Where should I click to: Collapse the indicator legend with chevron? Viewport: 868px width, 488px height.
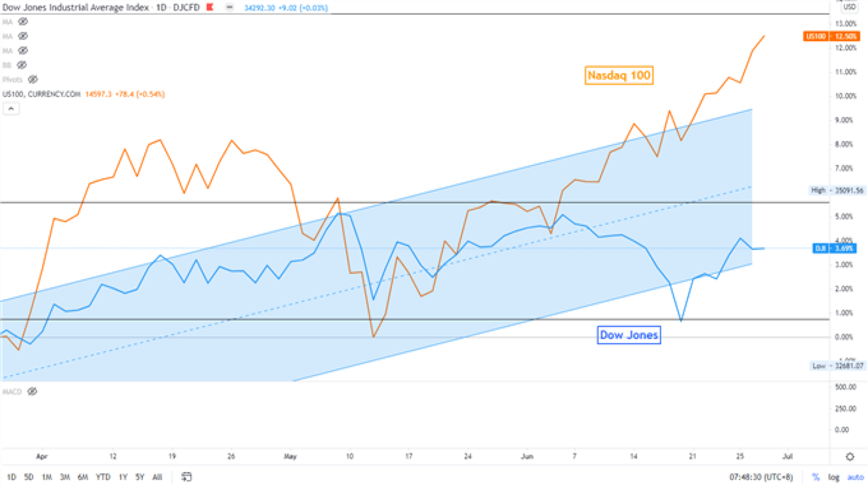pos(11,109)
